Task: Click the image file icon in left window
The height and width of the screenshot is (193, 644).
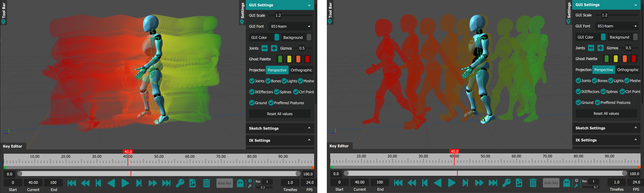Action: click(193, 183)
